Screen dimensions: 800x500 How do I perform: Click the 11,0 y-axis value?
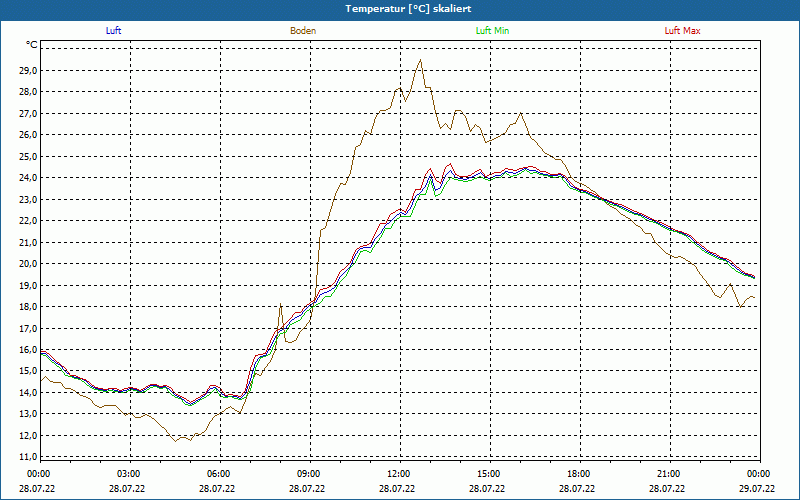pyautogui.click(x=28, y=457)
